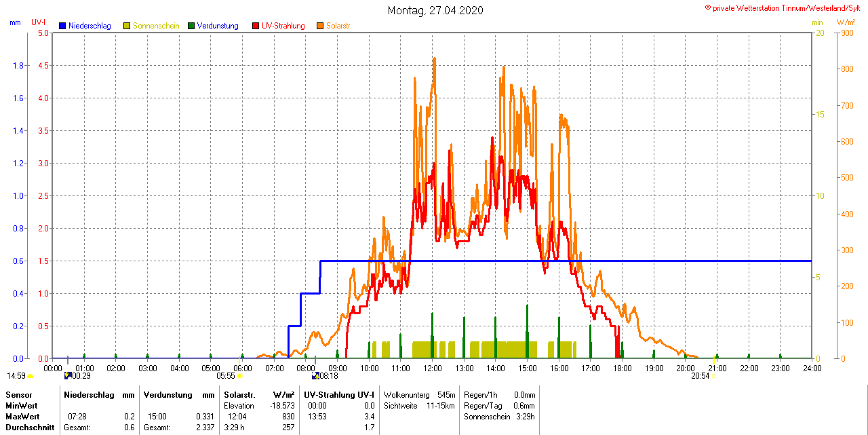Screen dimensions: 868x435
Task: Click the blue Niederschlag legend swatch
Action: [62, 26]
